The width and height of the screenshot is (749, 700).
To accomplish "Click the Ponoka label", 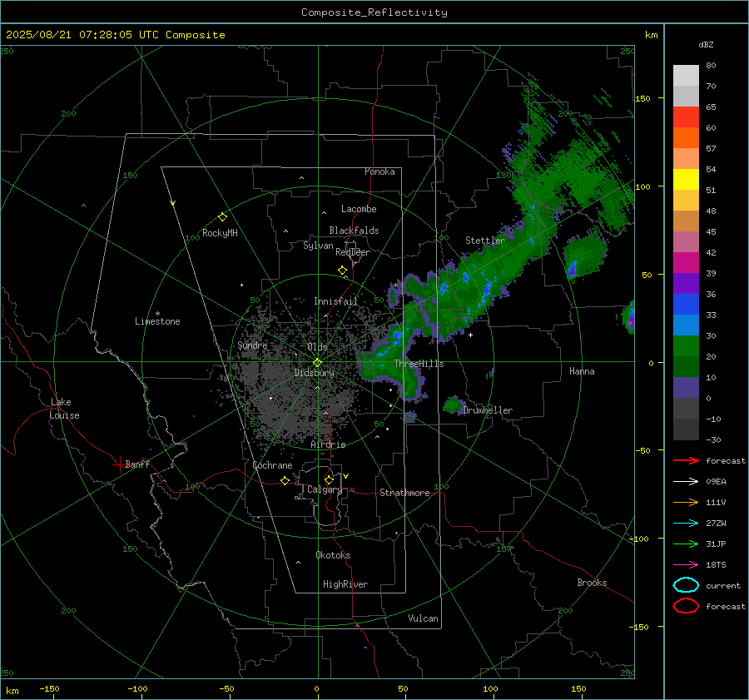I will point(379,171).
